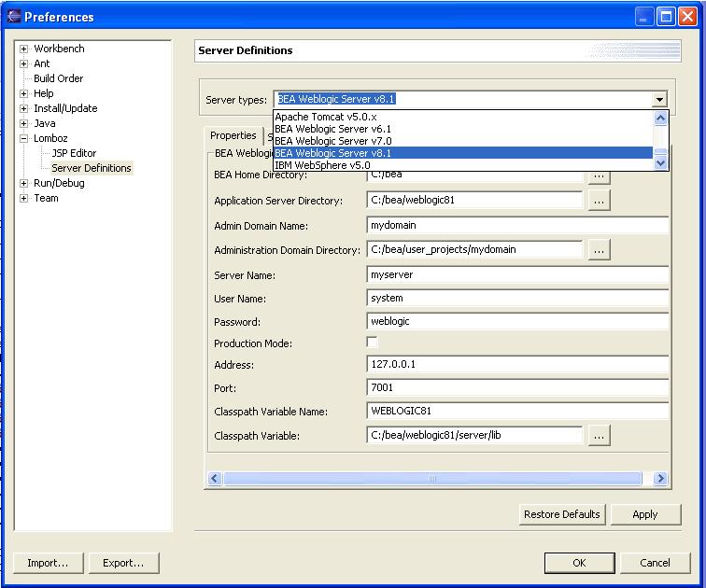The width and height of the screenshot is (706, 588).
Task: Toggle the Production Mode checkbox
Action: tap(373, 343)
